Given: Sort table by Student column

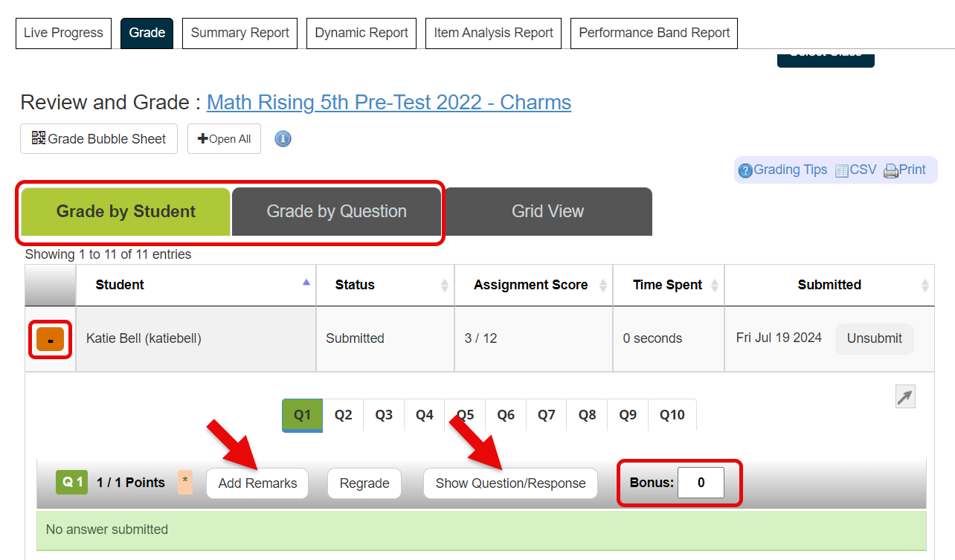Looking at the screenshot, I should tap(196, 285).
